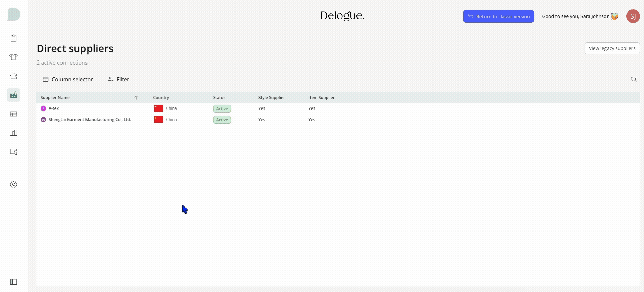Sort by Supplier Name arrow
The height and width of the screenshot is (292, 644).
tap(136, 98)
